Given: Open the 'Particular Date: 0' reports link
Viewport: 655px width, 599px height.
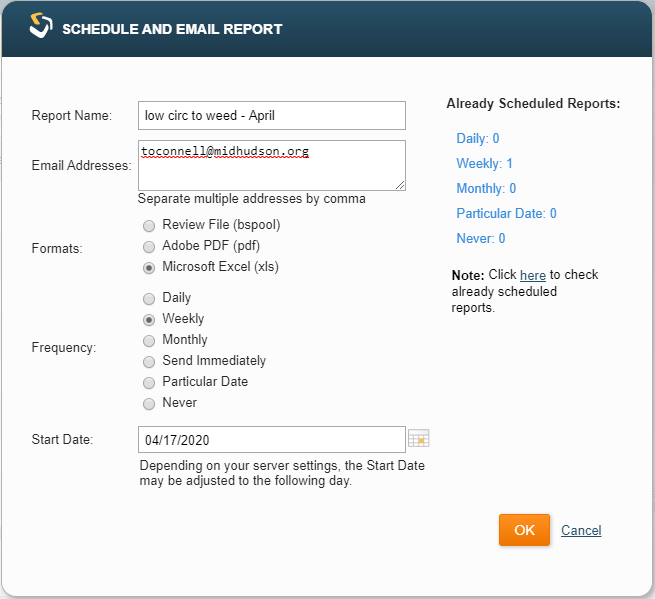Looking at the screenshot, I should click(506, 213).
